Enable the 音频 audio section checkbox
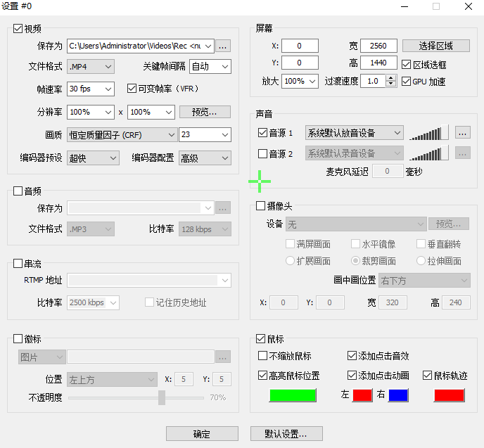Viewport: 484px width, 448px height. (18, 191)
